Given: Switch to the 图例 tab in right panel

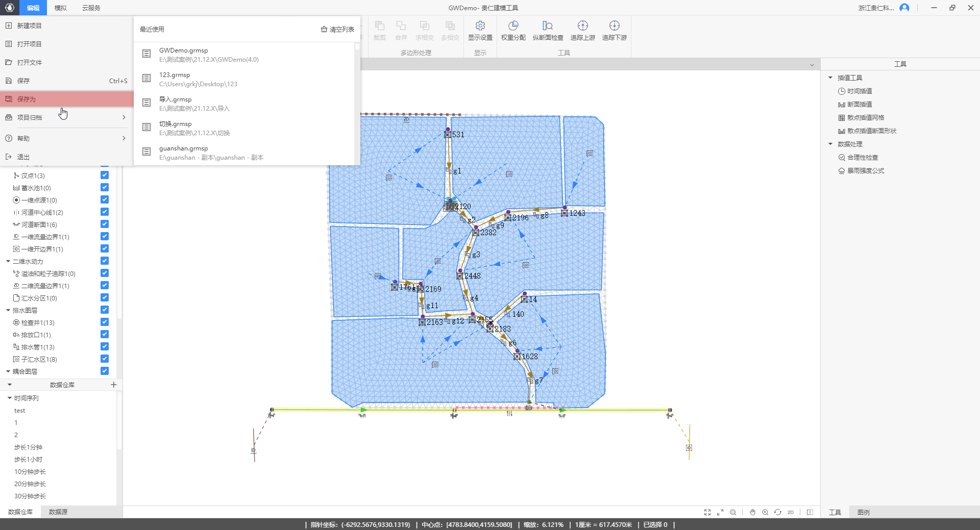Looking at the screenshot, I should coord(864,512).
